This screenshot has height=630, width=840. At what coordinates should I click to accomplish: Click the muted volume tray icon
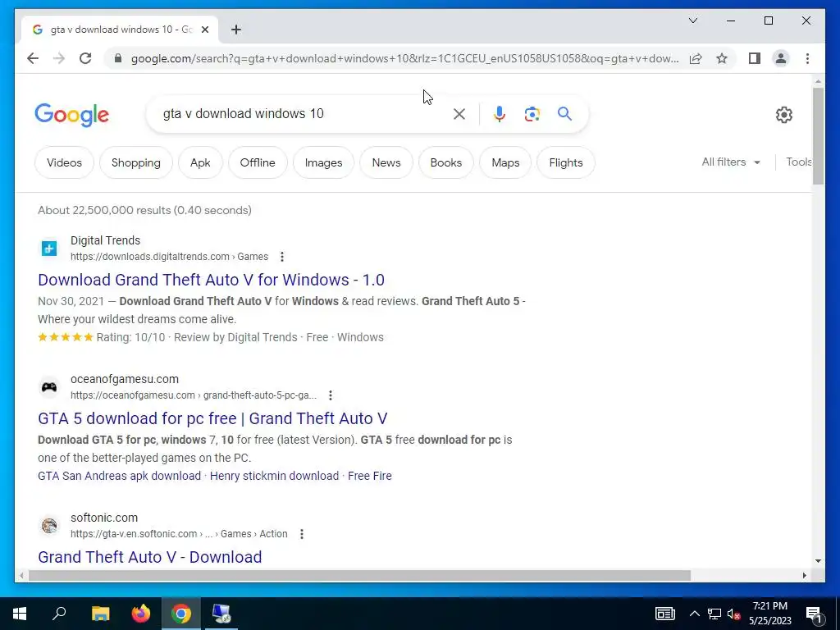click(x=734, y=614)
